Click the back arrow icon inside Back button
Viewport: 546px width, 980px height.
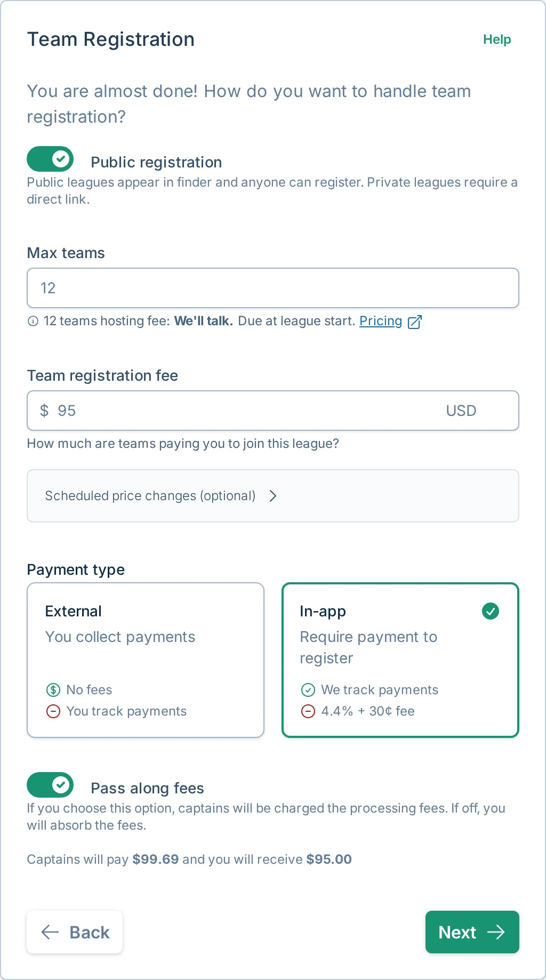50,932
